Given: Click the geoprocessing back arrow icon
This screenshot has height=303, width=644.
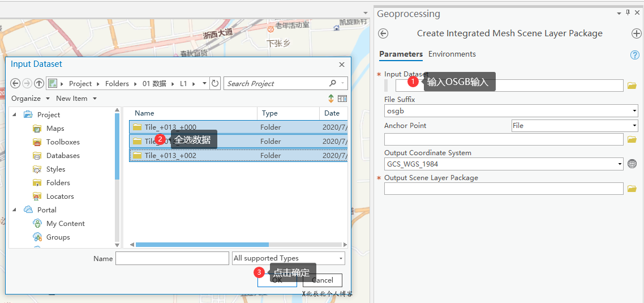Looking at the screenshot, I should 383,33.
